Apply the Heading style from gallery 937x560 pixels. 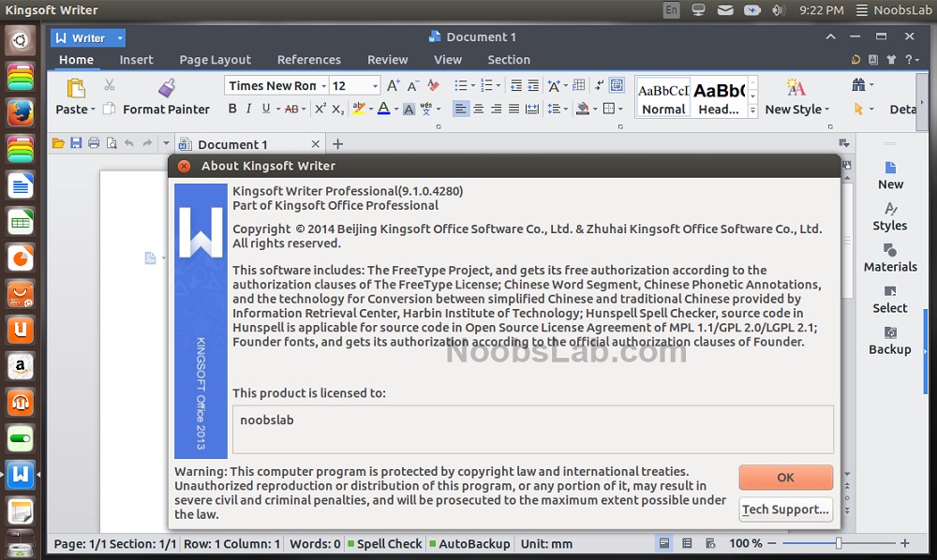719,97
